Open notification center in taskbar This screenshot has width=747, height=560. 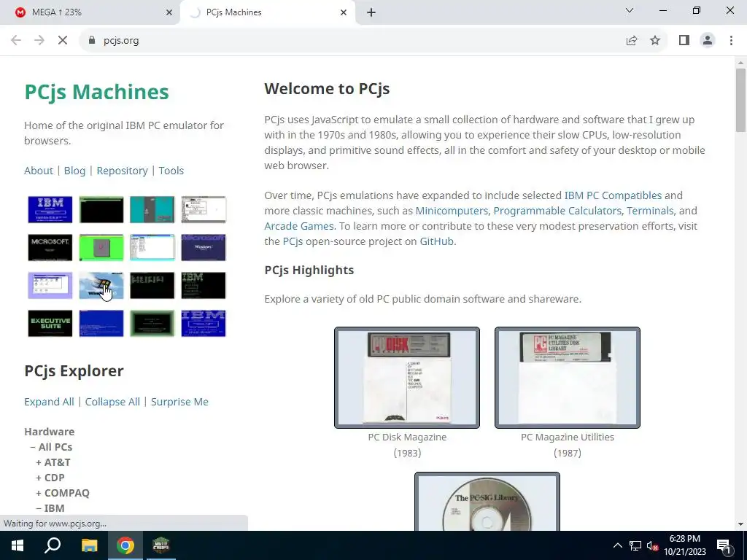(724, 545)
